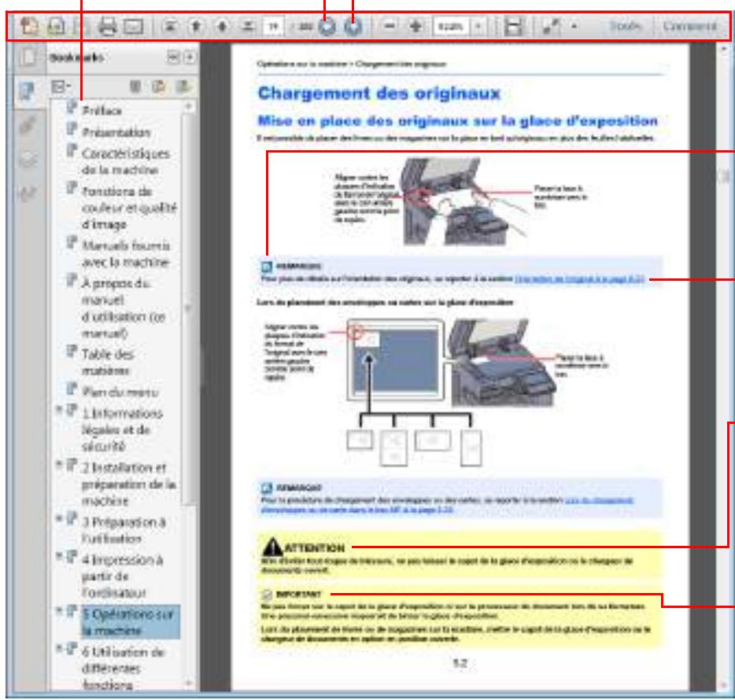Open the Plan du menu bookmark
This screenshot has width=735, height=700.
coord(120,392)
